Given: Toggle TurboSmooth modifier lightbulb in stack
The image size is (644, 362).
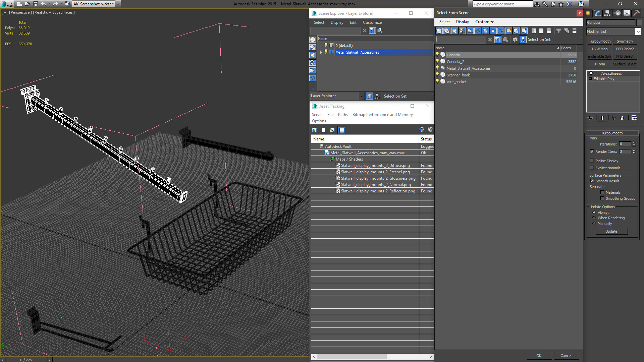Looking at the screenshot, I should click(x=591, y=73).
